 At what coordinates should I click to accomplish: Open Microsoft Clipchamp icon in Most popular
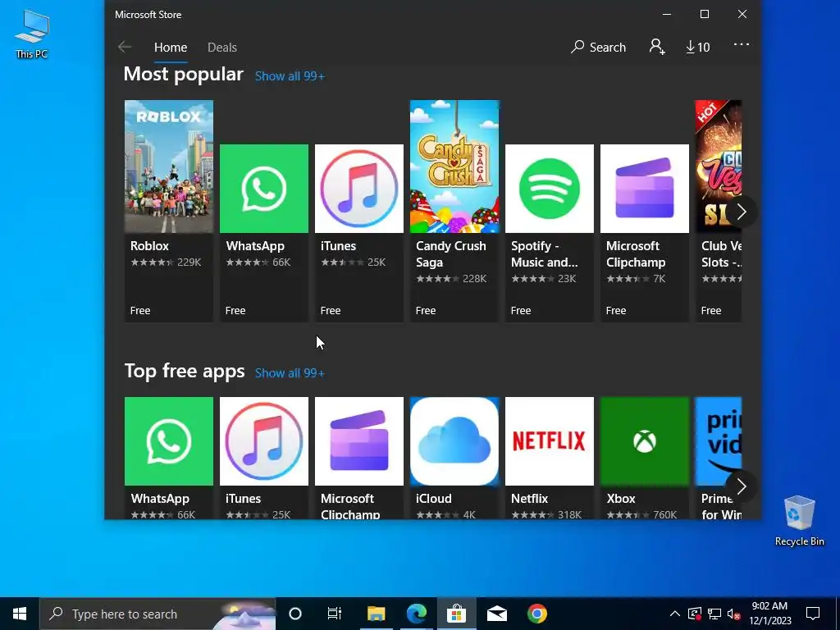coord(645,189)
